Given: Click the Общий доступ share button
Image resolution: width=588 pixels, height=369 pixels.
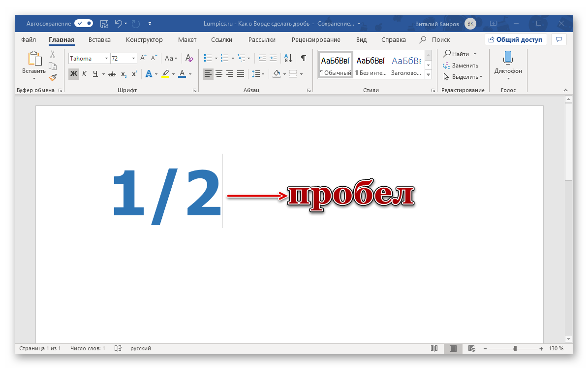Looking at the screenshot, I should coord(515,40).
